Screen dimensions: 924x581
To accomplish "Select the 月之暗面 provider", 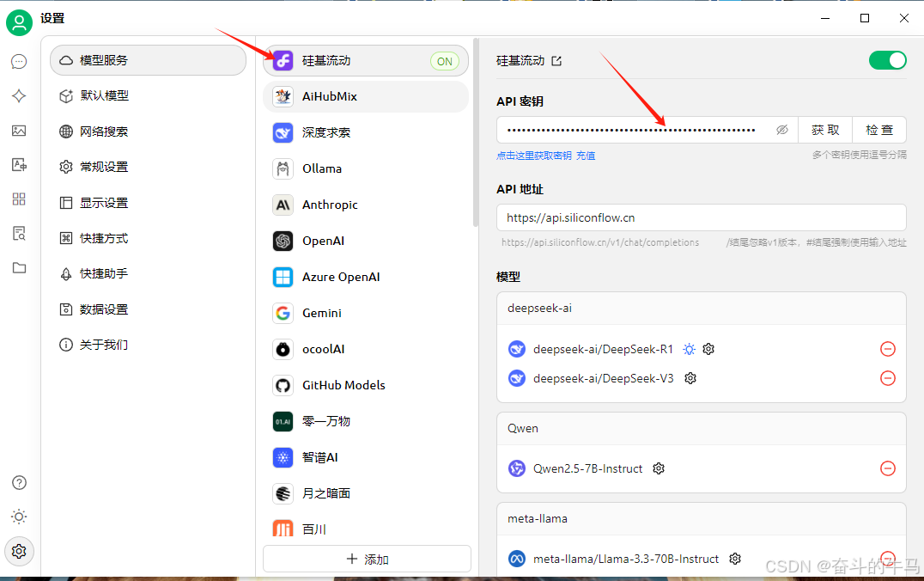I will [365, 493].
